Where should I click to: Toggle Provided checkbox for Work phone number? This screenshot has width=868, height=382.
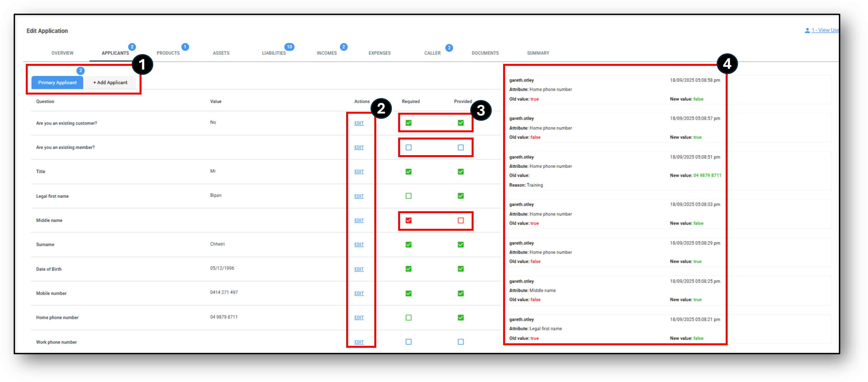460,342
